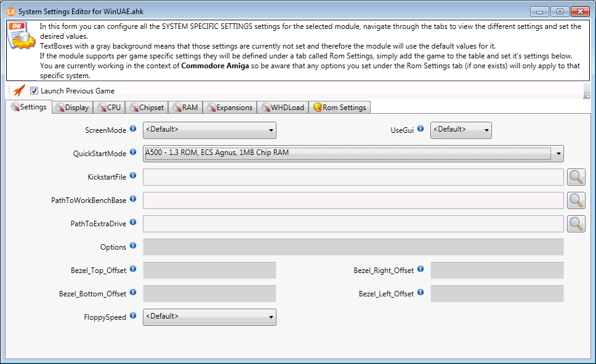
Task: Select the WHDLoad tab
Action: click(x=283, y=108)
